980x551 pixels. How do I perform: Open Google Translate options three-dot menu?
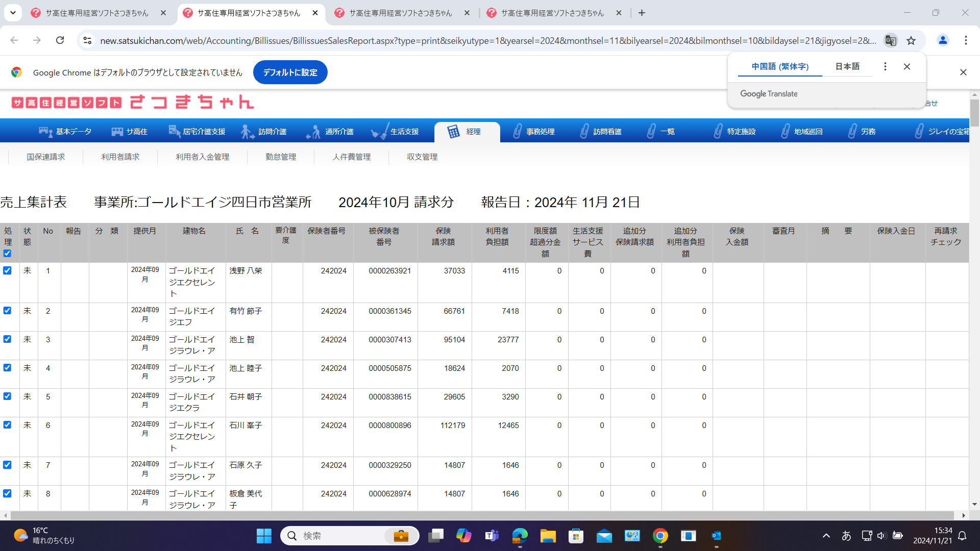[x=885, y=66]
